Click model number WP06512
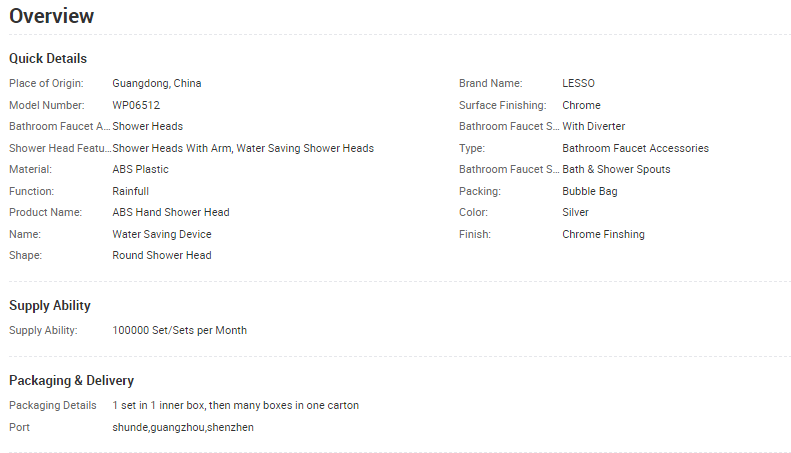 136,105
